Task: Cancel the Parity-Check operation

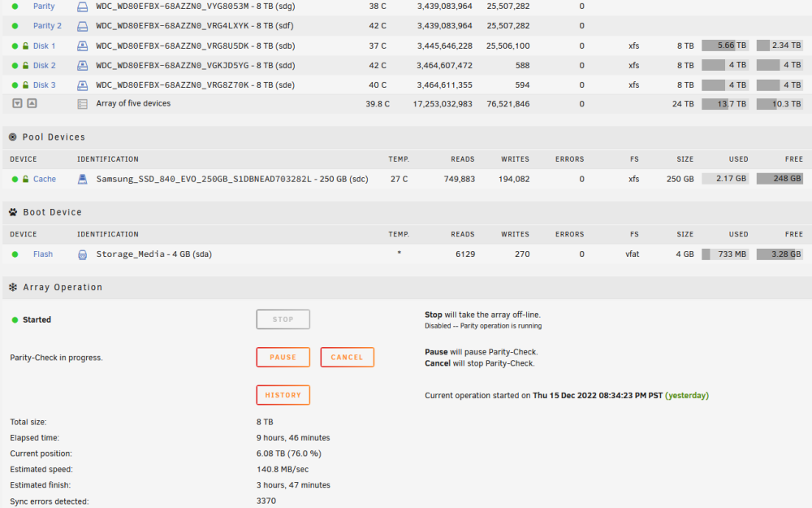Action: (348, 358)
